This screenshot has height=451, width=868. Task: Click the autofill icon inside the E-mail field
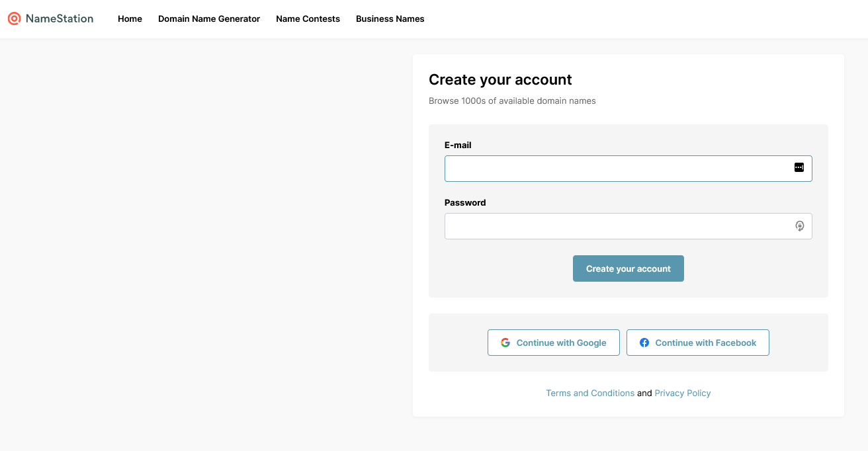[x=799, y=168]
